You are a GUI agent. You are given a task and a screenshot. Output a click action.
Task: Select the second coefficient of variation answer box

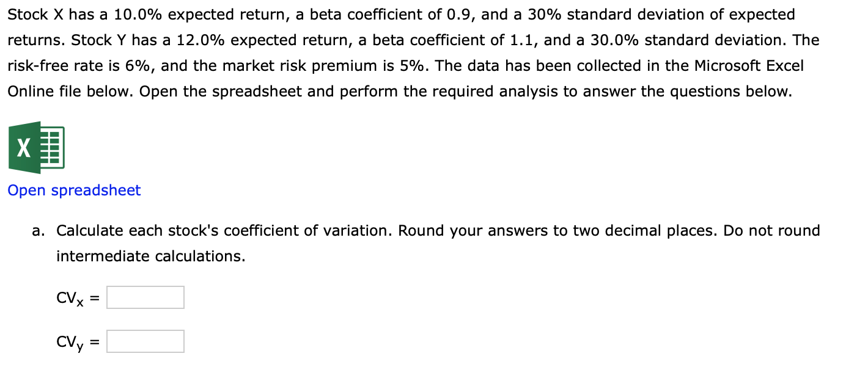pos(145,341)
